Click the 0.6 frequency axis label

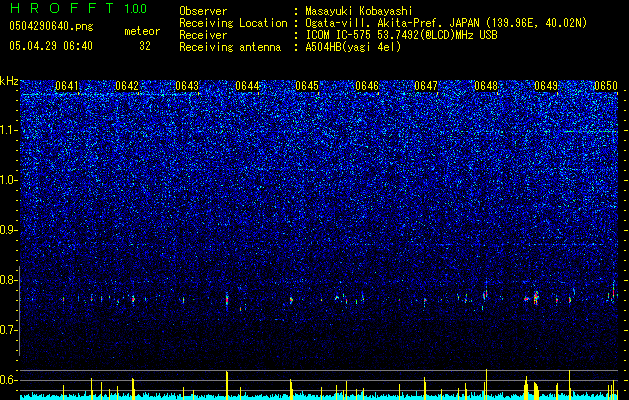pos(9,380)
